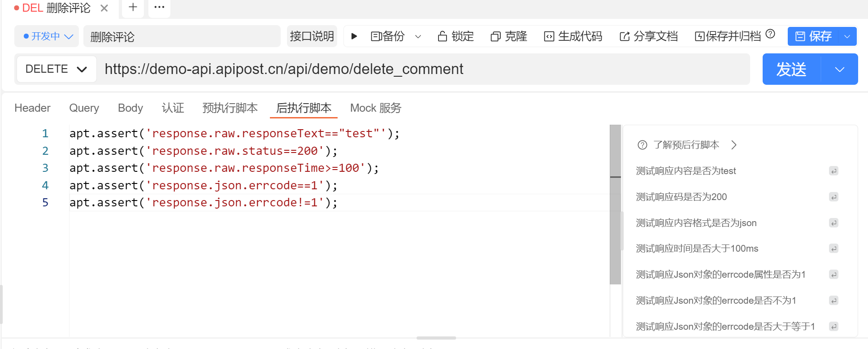Screen dimensions: 868x349
Task: Open 接口说明 description
Action: [312, 36]
